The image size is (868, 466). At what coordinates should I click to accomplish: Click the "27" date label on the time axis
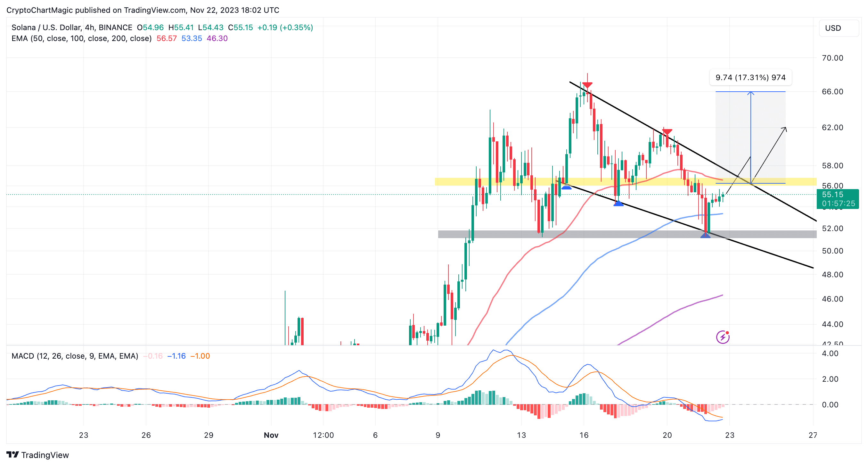click(x=813, y=435)
